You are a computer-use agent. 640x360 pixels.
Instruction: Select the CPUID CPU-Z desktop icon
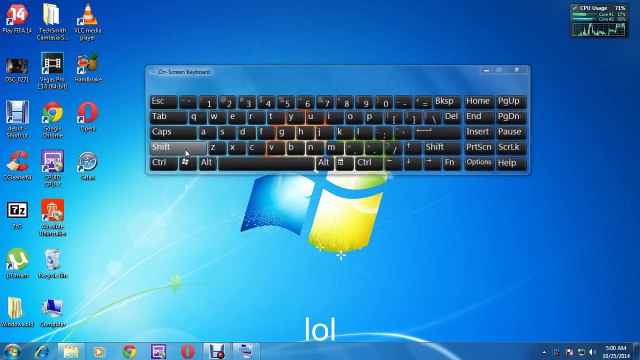click(x=52, y=168)
